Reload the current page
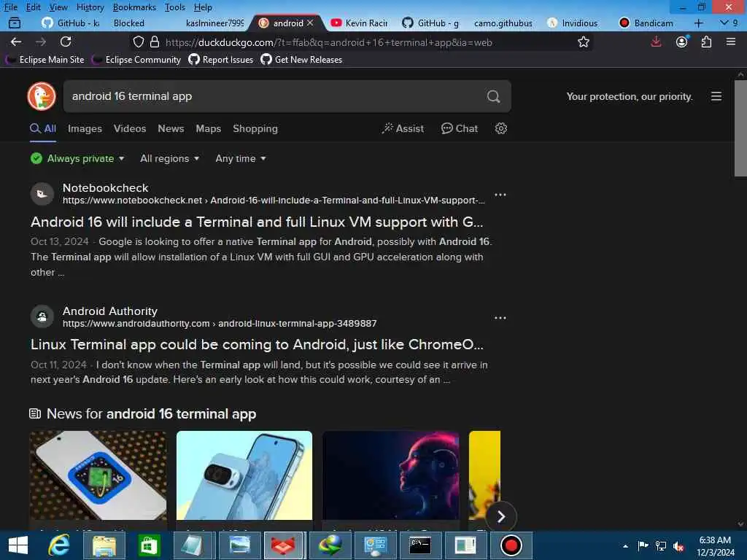Screen dimensions: 747x560 [x=66, y=42]
